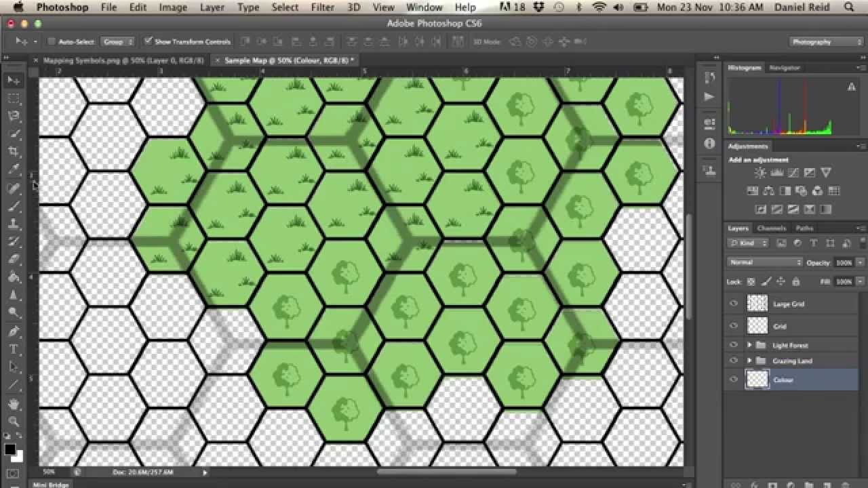Filter layers by type (T) icon

pyautogui.click(x=813, y=243)
